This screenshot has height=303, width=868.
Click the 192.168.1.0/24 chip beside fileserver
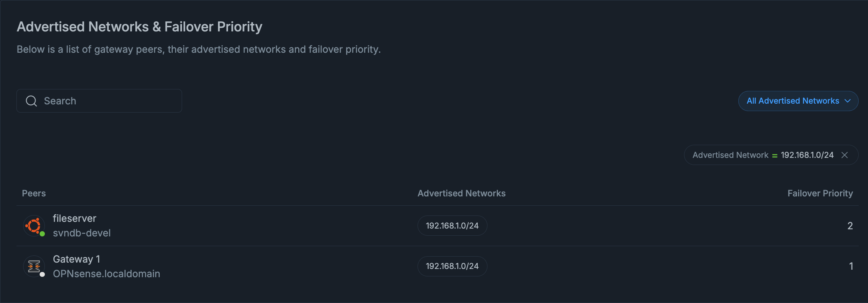[x=452, y=225]
